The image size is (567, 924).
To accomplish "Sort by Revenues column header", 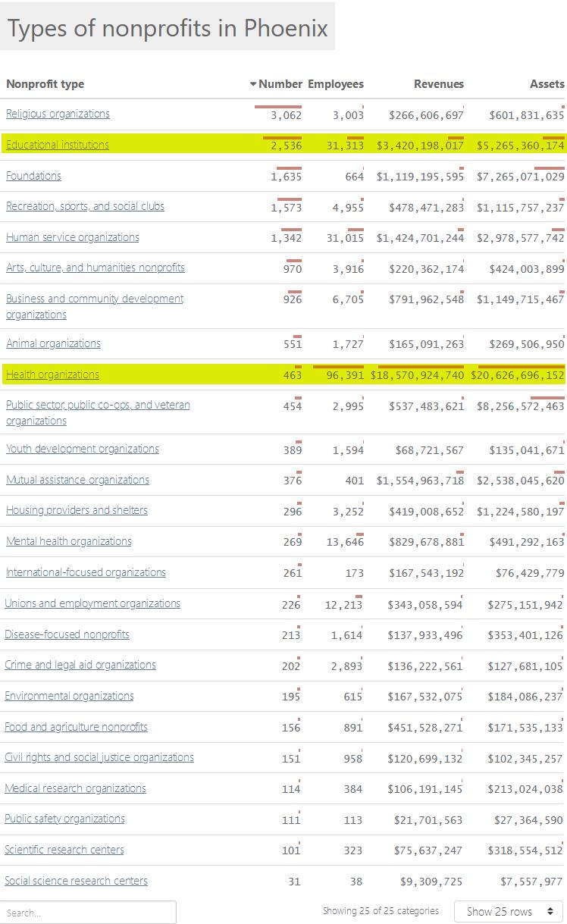I will tap(439, 84).
